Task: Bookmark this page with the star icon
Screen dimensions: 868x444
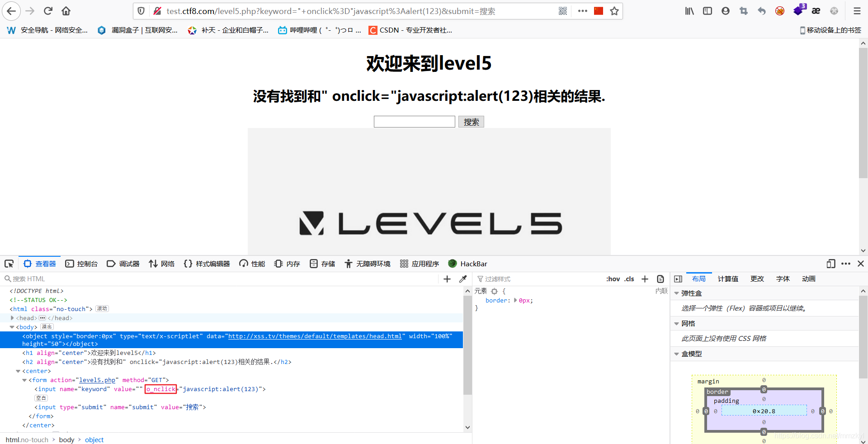Action: [x=614, y=11]
